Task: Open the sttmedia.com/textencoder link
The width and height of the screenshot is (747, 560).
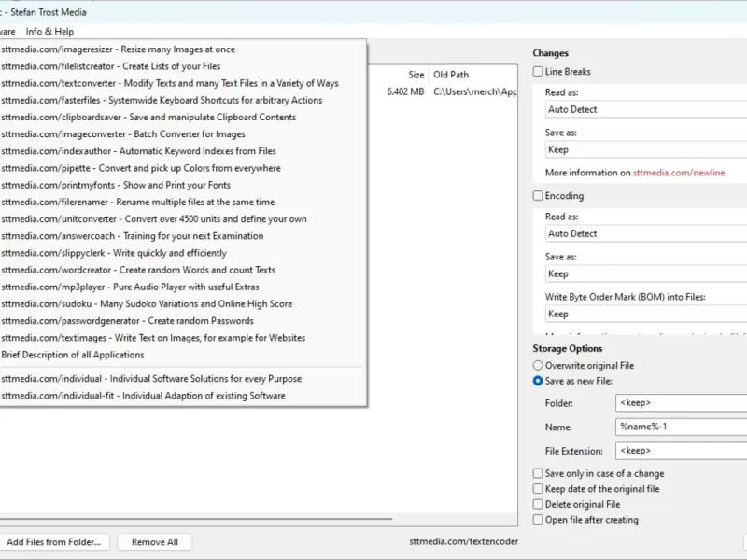Action: tap(463, 541)
